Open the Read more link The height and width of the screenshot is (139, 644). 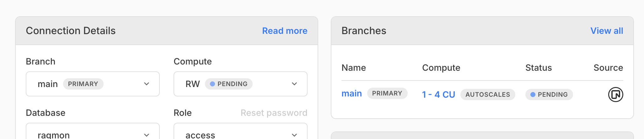point(285,31)
